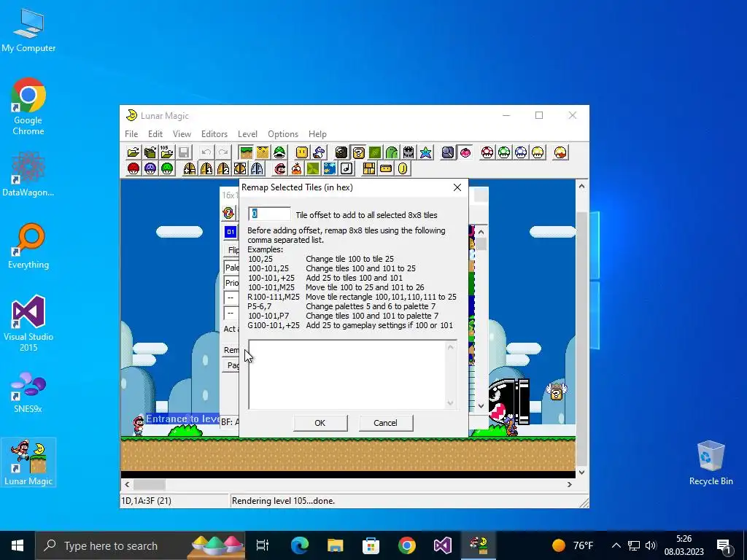Open level number via the 105 folder icon
The height and width of the screenshot is (560, 747).
point(167,152)
